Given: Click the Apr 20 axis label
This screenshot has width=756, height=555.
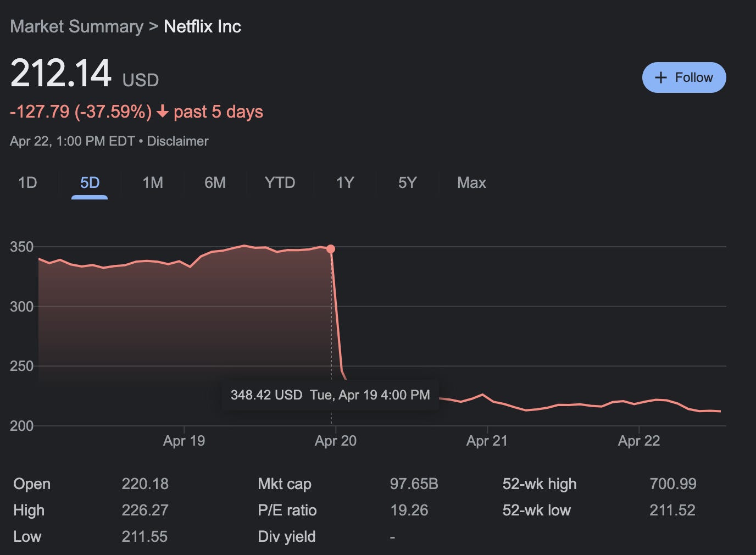Looking at the screenshot, I should tap(336, 441).
